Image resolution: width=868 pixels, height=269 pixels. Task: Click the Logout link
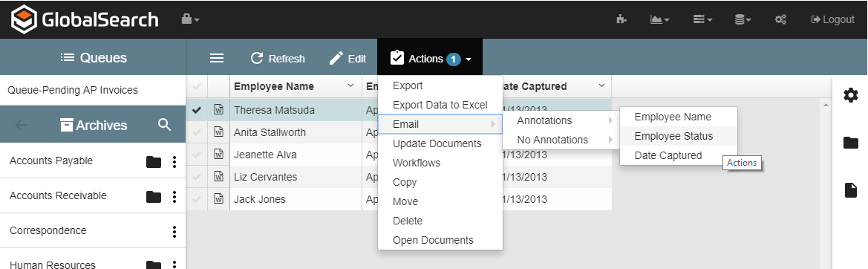(832, 19)
